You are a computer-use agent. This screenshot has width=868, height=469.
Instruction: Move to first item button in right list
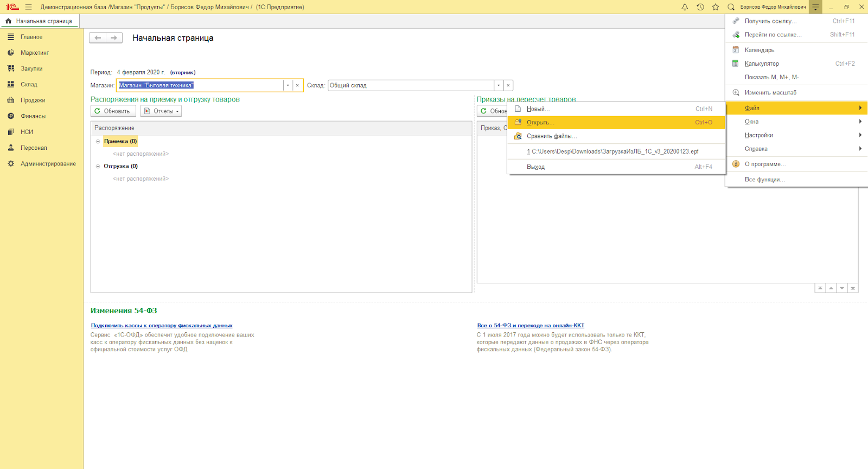tap(820, 288)
